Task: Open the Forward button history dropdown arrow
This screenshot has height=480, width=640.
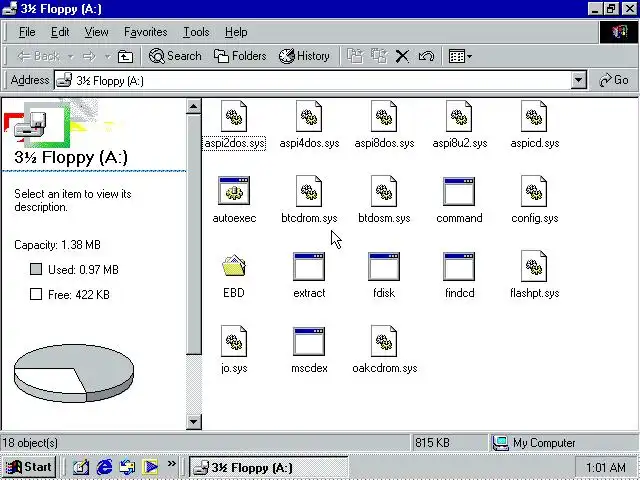Action: [107, 56]
